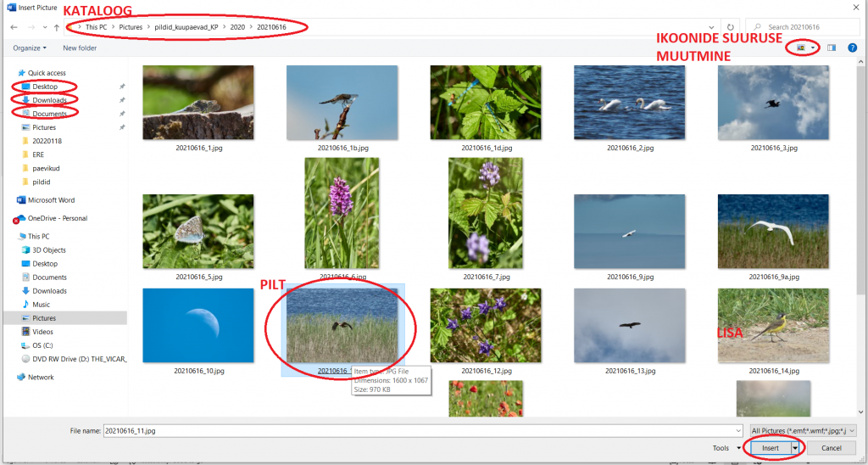Image resolution: width=868 pixels, height=465 pixels.
Task: Expand the Insert button dropdown arrow
Action: pyautogui.click(x=795, y=448)
